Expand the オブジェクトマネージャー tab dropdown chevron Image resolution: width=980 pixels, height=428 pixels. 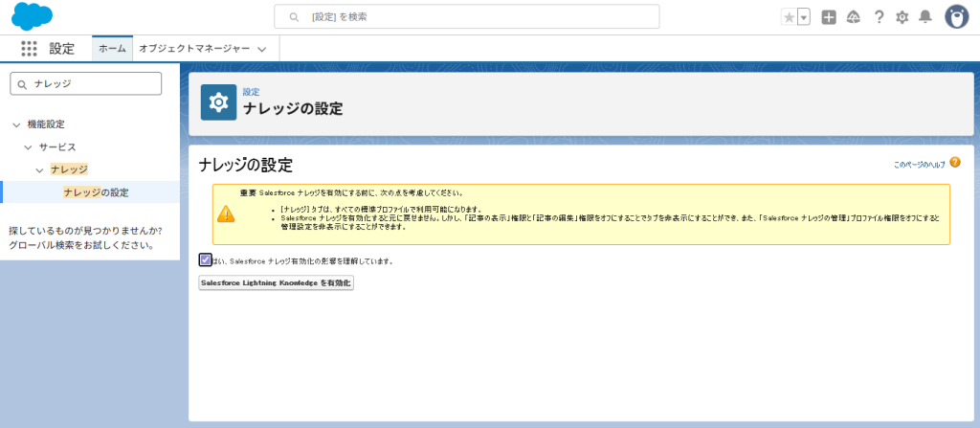[261, 49]
